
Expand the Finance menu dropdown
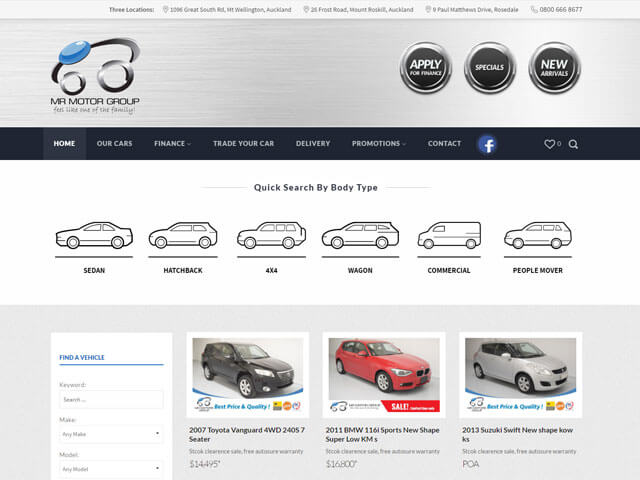point(172,144)
